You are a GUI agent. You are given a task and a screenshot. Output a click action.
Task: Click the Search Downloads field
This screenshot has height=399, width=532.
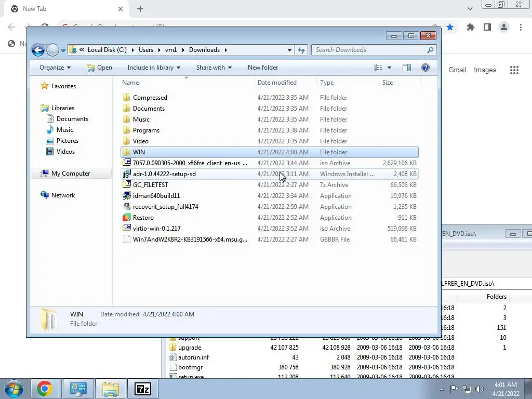point(369,50)
